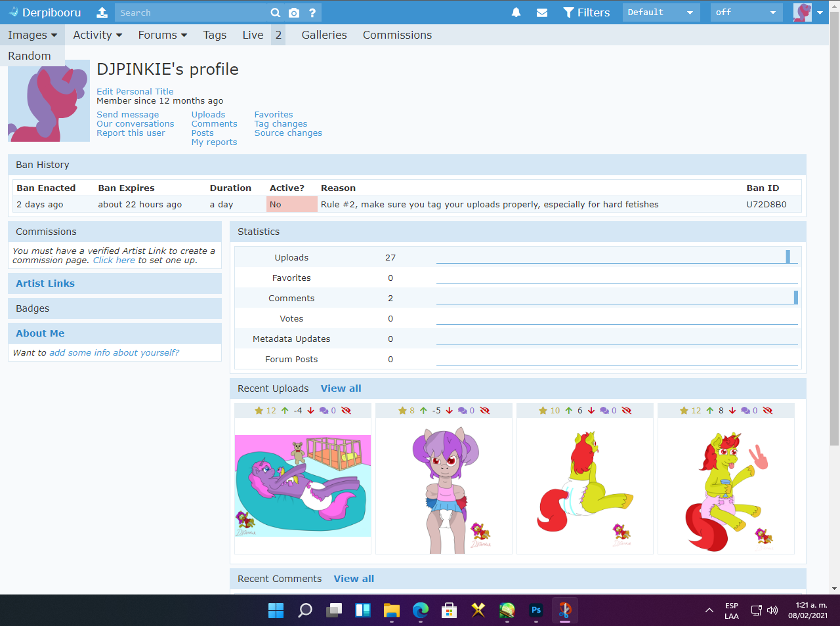
Task: Open the purple pony beanbag thumbnail
Action: click(x=303, y=486)
